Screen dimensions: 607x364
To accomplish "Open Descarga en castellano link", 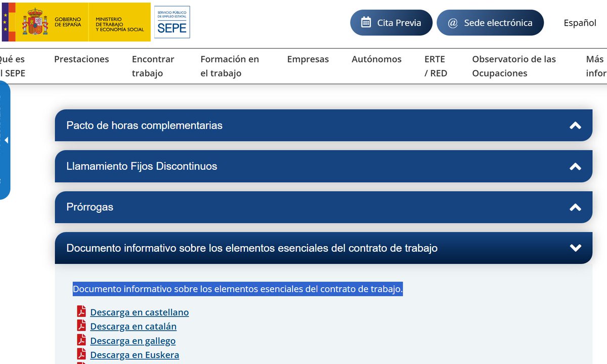I will click(140, 312).
